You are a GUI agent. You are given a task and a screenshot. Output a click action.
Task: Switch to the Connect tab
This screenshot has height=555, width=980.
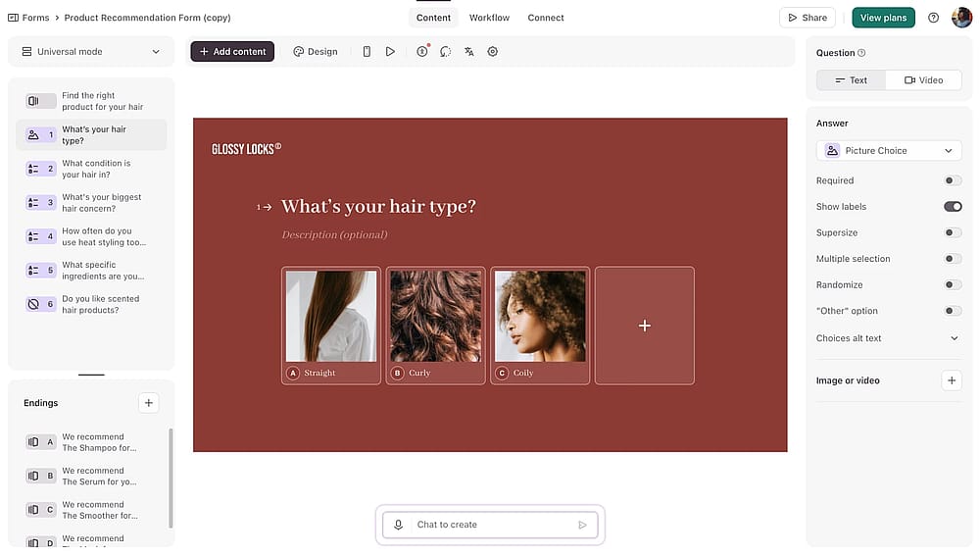click(x=546, y=18)
